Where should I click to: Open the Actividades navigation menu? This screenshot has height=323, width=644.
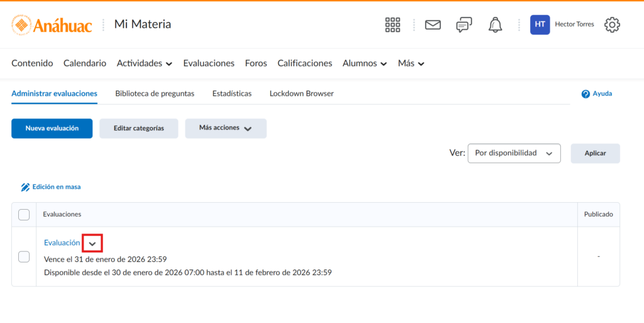144,64
